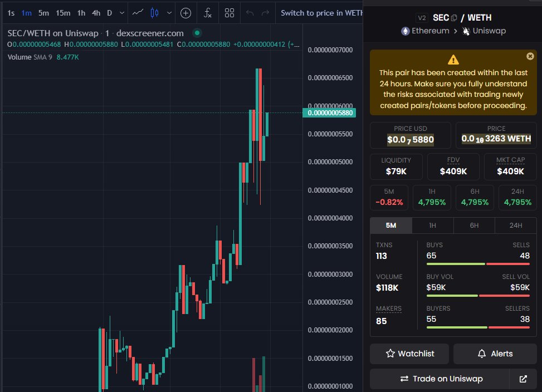
Task: Select the 6H 4,795% change box
Action: [x=475, y=198]
